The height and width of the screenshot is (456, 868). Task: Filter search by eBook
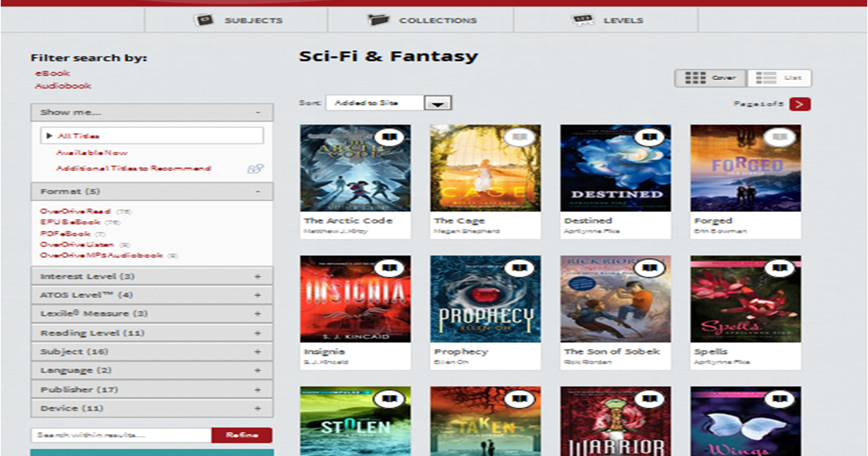[x=52, y=73]
